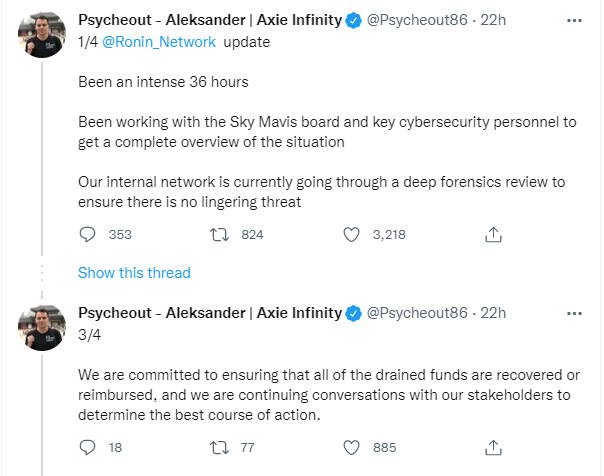Screen dimensions: 604x476
Task: Open more options on first tweet
Action: pyautogui.click(x=574, y=20)
